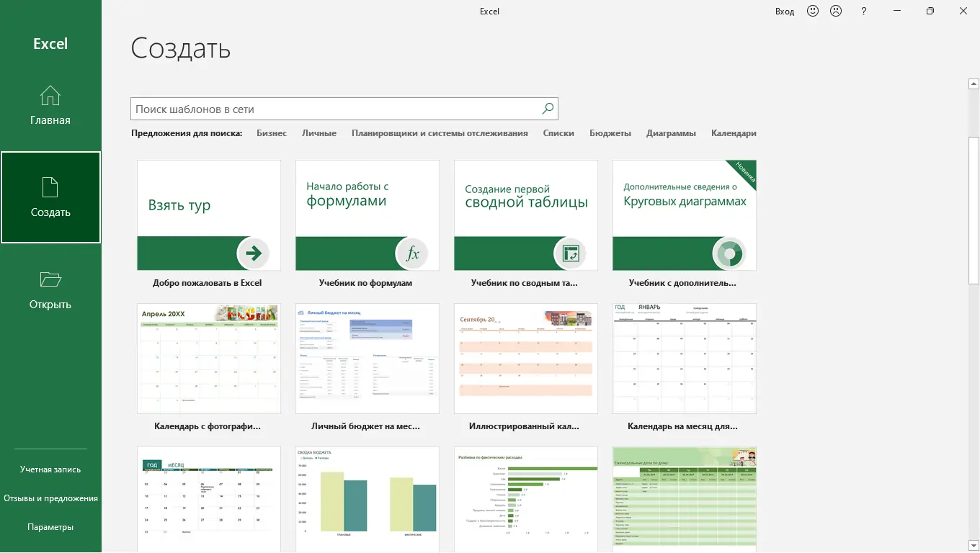Viewport: 980px width, 553px height.
Task: Close the Excel window
Action: point(963,11)
